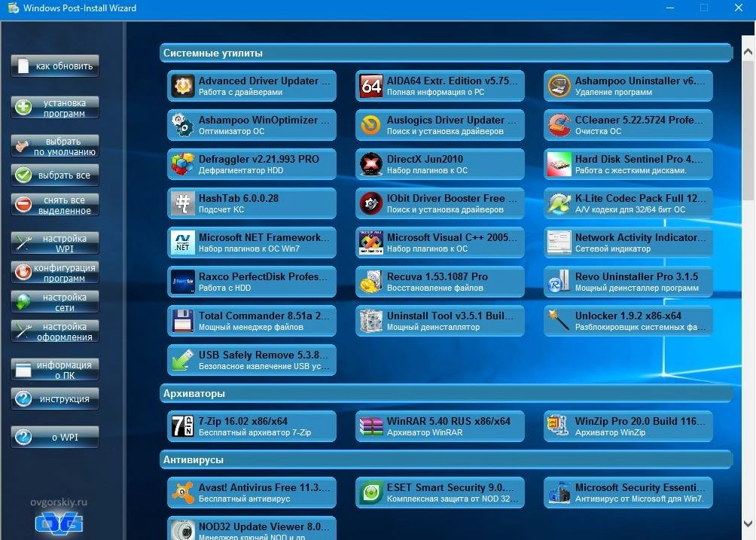Click the 7-Zip archiver icon
This screenshot has width=756, height=540.
182,426
